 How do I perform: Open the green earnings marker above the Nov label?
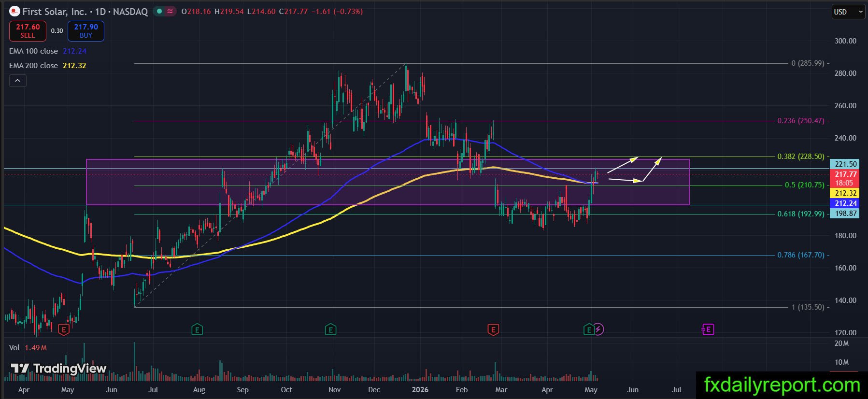[330, 330]
